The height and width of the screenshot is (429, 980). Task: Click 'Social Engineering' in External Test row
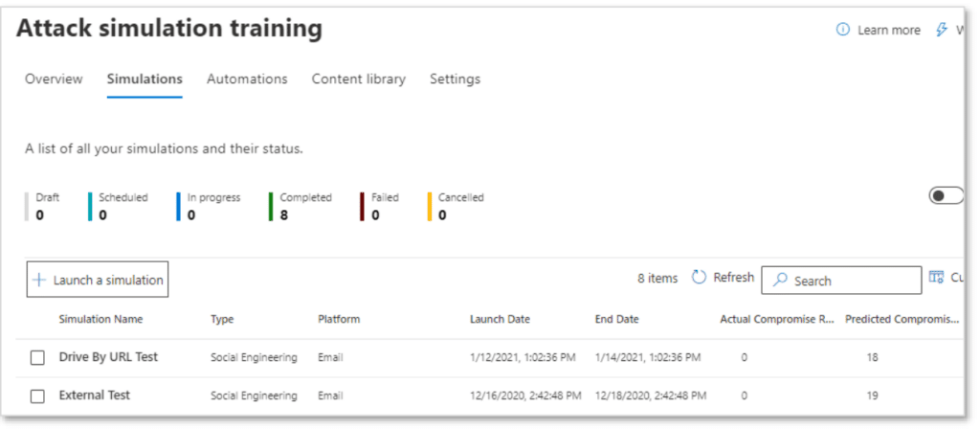[x=254, y=395]
